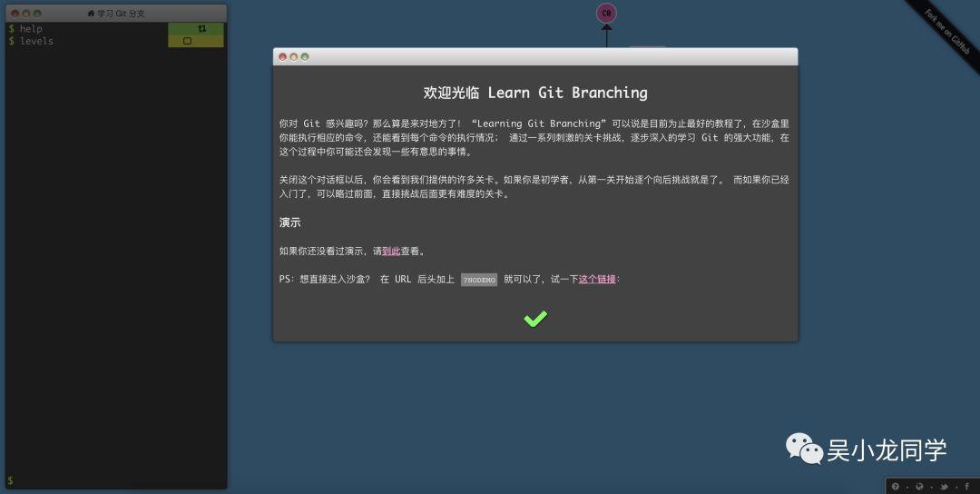Close the welcome dialog with red button

(282, 57)
